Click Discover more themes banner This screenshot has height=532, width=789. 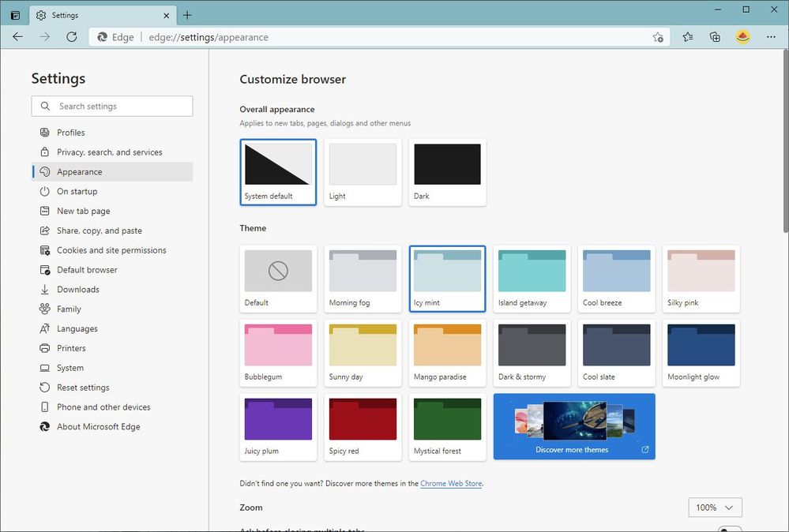click(x=574, y=426)
